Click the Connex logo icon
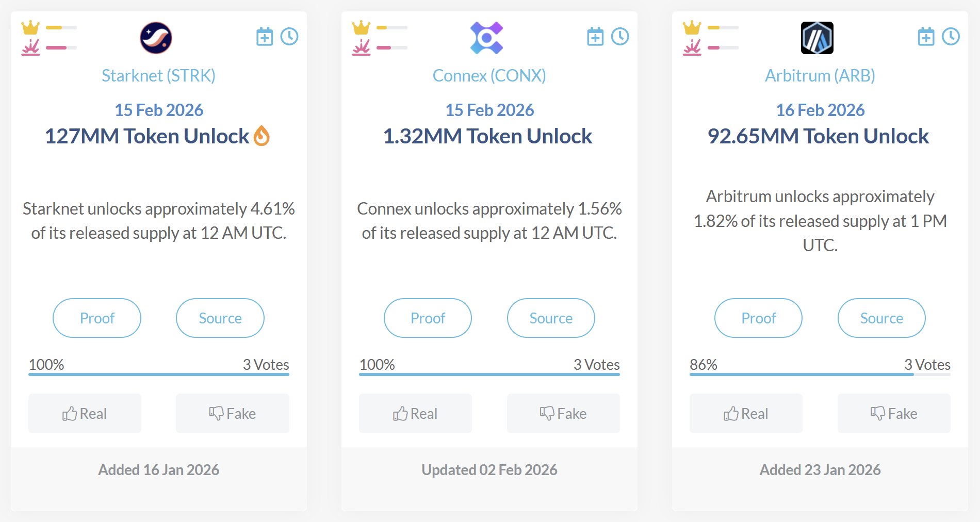The height and width of the screenshot is (522, 980). [x=486, y=38]
